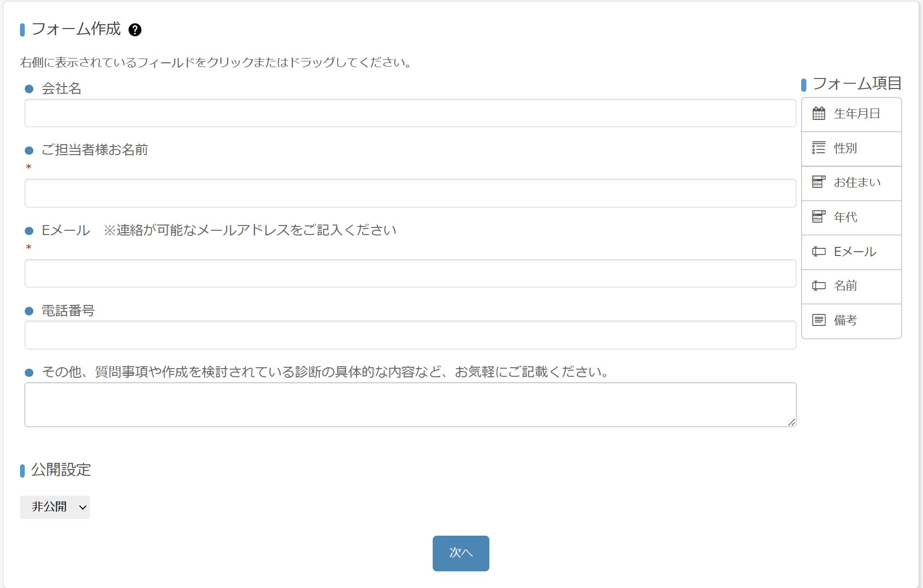This screenshot has height=588, width=923.
Task: Select the 生年月日 form item label
Action: (857, 114)
